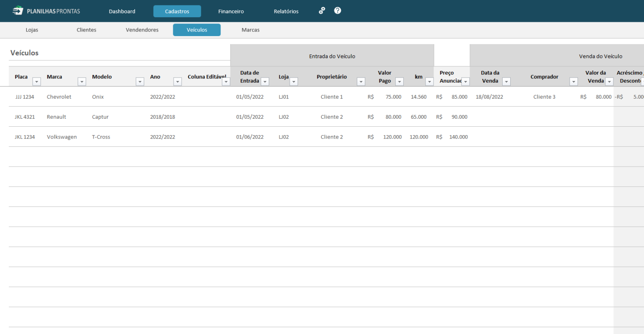Click the Planilhas Prontas logo icon
This screenshot has width=644, height=334.
click(x=18, y=10)
